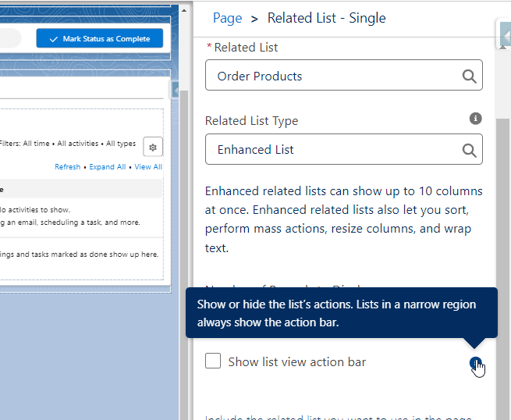511x420 pixels.
Task: Click the Refresh link in activity timeline
Action: coord(67,167)
